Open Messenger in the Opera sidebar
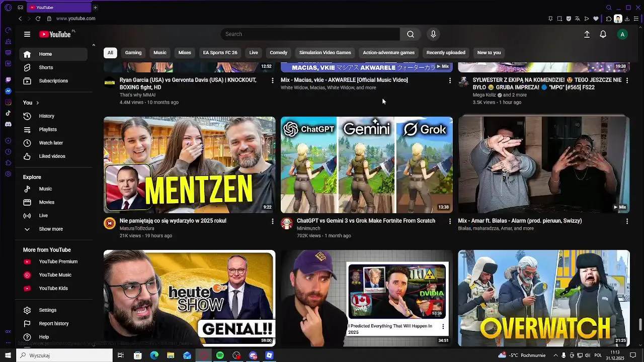Viewport: 644px width, 362px height. [8, 91]
